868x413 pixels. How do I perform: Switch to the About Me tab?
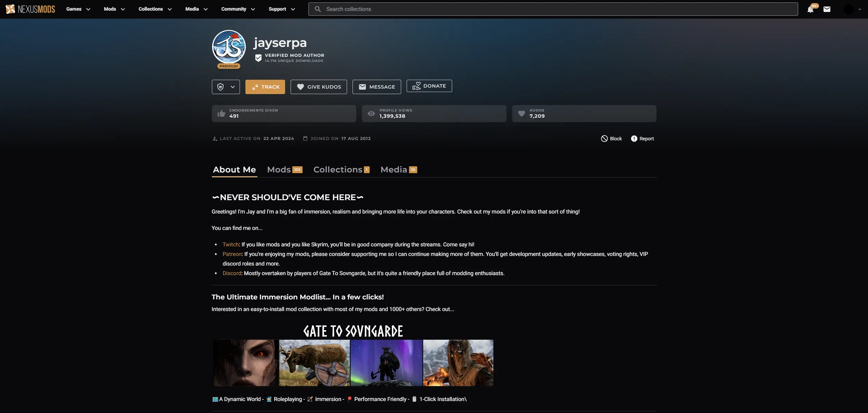pyautogui.click(x=234, y=170)
